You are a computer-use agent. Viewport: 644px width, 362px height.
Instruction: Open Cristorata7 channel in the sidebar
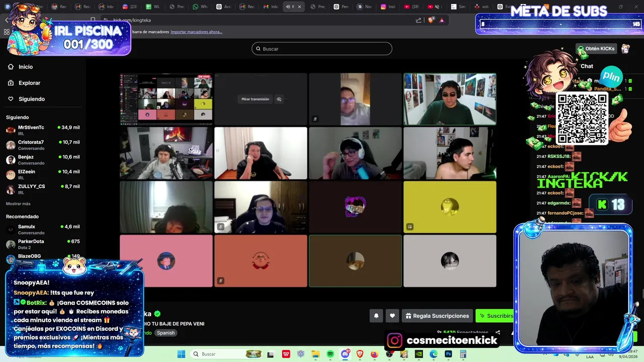pyautogui.click(x=43, y=145)
